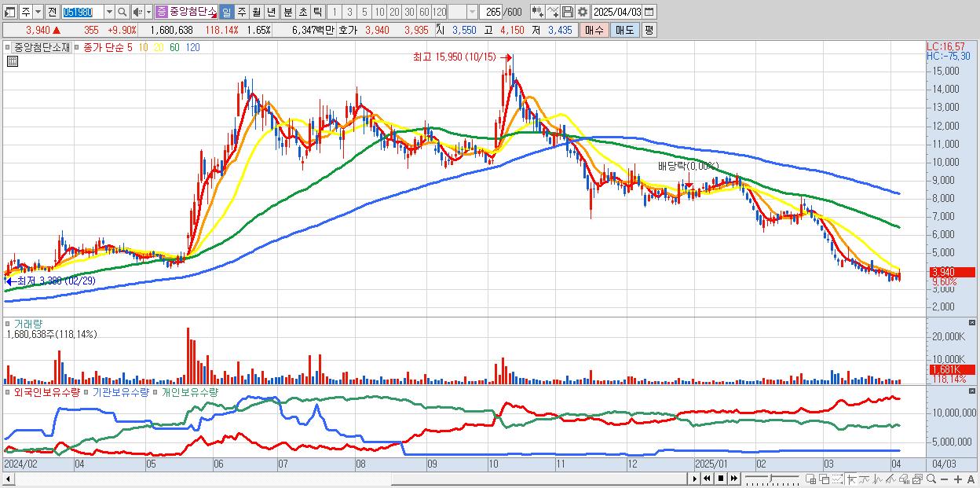Click the 주 market type button

click(26, 12)
